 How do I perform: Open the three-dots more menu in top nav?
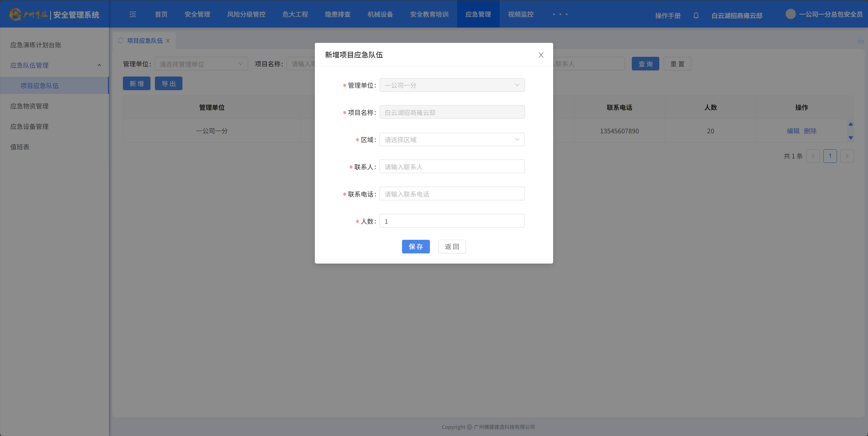pos(560,14)
